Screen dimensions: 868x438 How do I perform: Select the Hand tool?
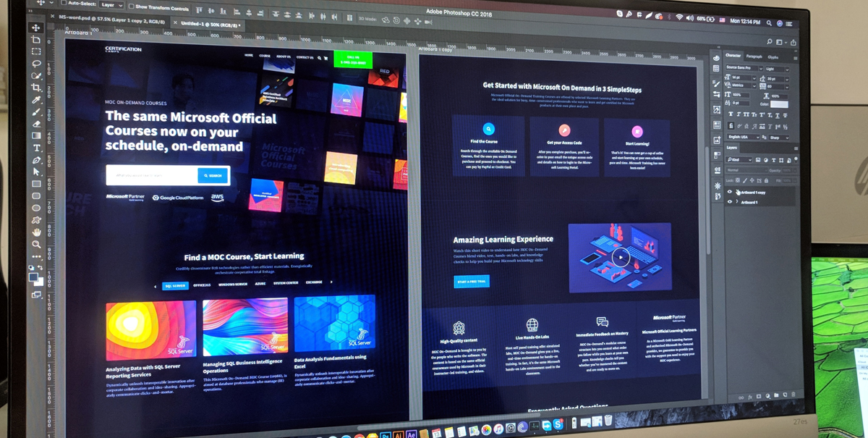(36, 232)
